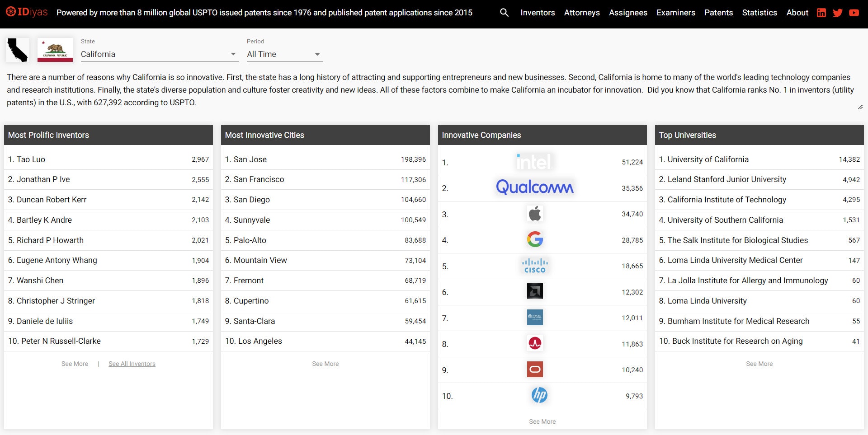Select the Google logo
The height and width of the screenshot is (435, 868).
point(535,239)
